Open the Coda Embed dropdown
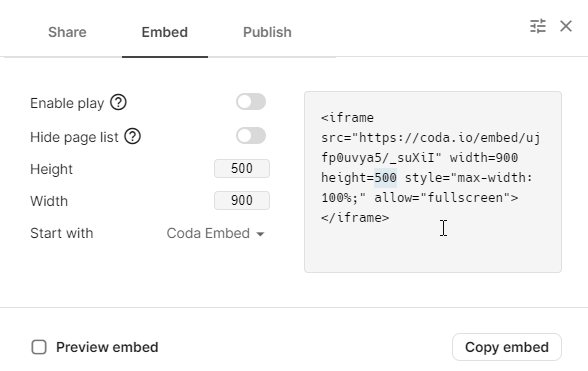 pyautogui.click(x=216, y=233)
